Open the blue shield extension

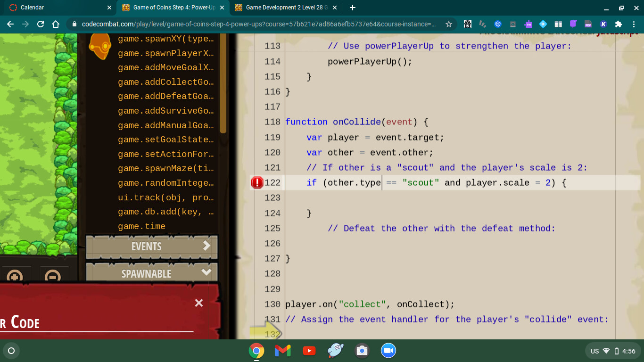498,24
